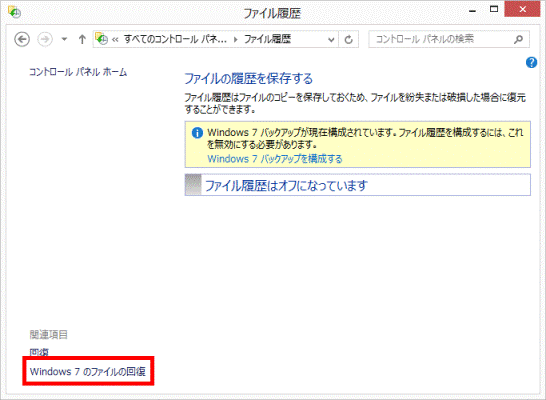
Task: Refresh the File History page
Action: (349, 39)
